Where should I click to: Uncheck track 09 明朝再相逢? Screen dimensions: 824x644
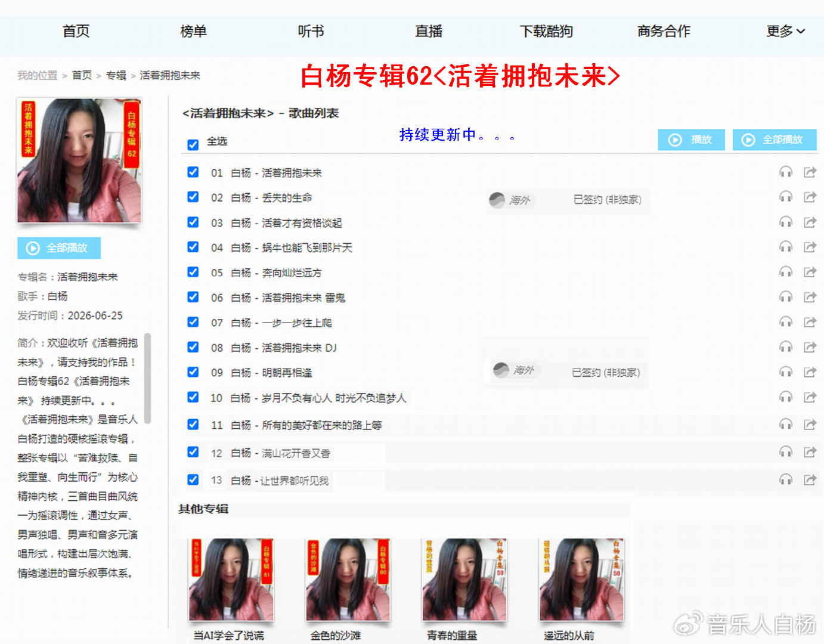coord(193,372)
